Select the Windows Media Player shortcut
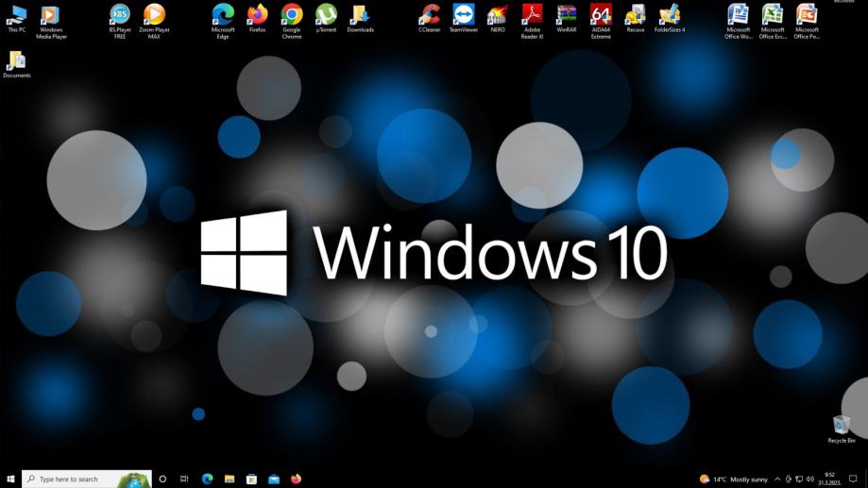The height and width of the screenshot is (488, 868). [51, 22]
